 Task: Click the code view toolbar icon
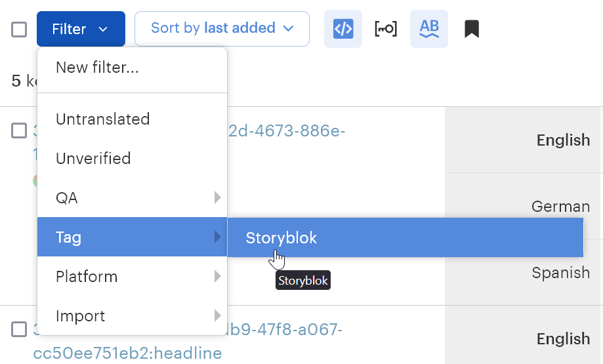point(343,29)
